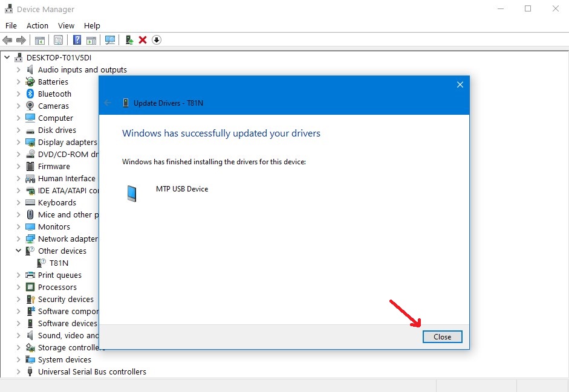Toggle the action pane toolbar icon
Viewport: 569px width, 392px height.
(x=91, y=40)
